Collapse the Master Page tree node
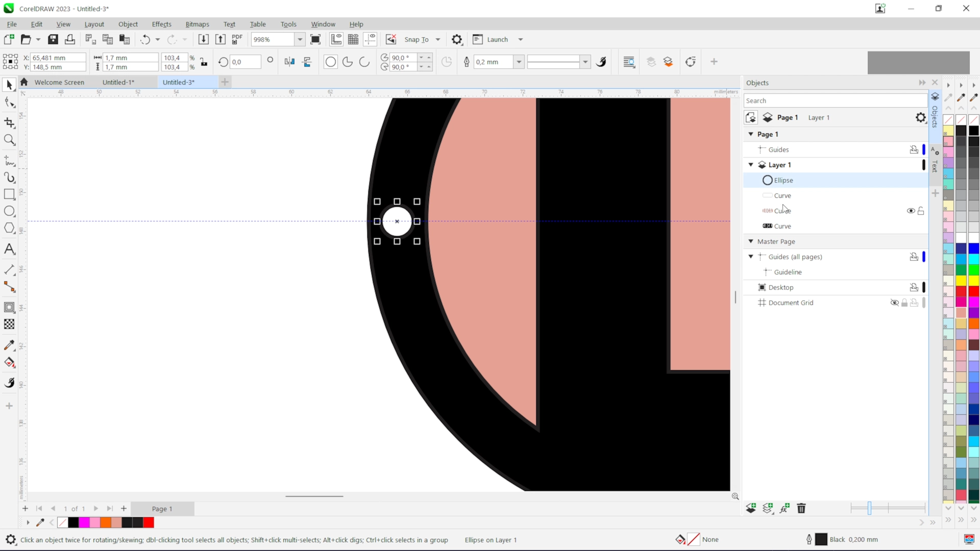Image resolution: width=980 pixels, height=551 pixels. [x=751, y=241]
